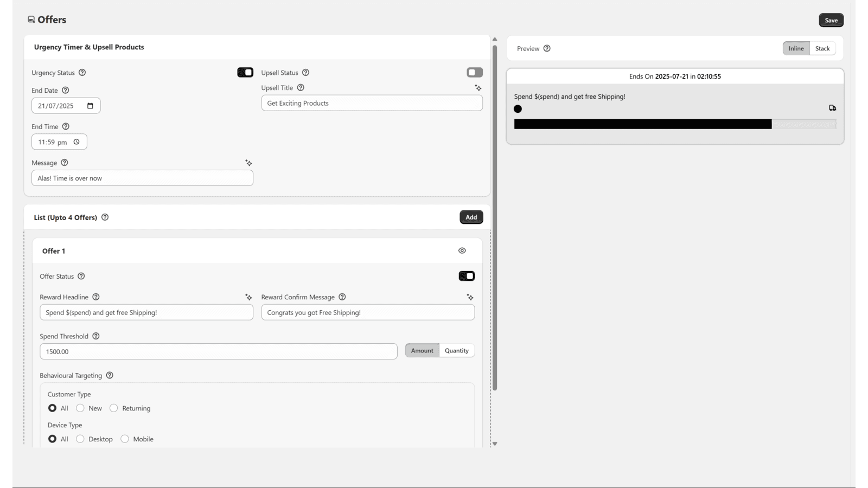Click the help icon beside Urgency Status
The height and width of the screenshot is (488, 868).
click(x=82, y=73)
